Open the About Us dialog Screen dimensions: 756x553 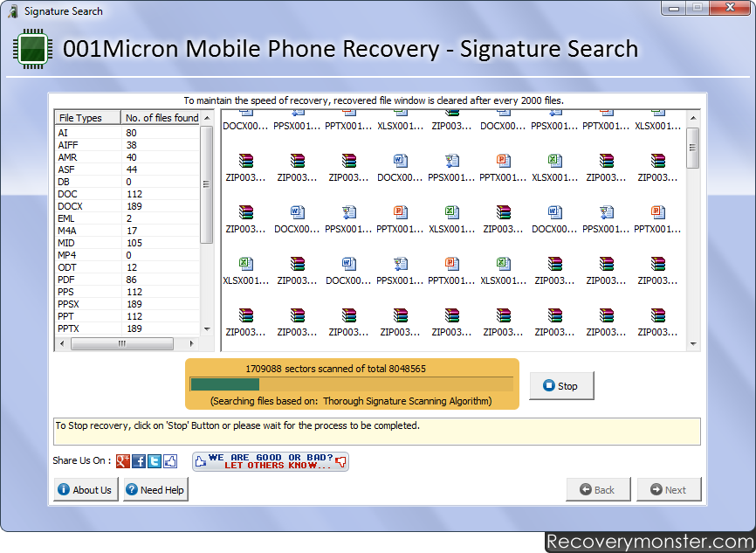pos(86,490)
